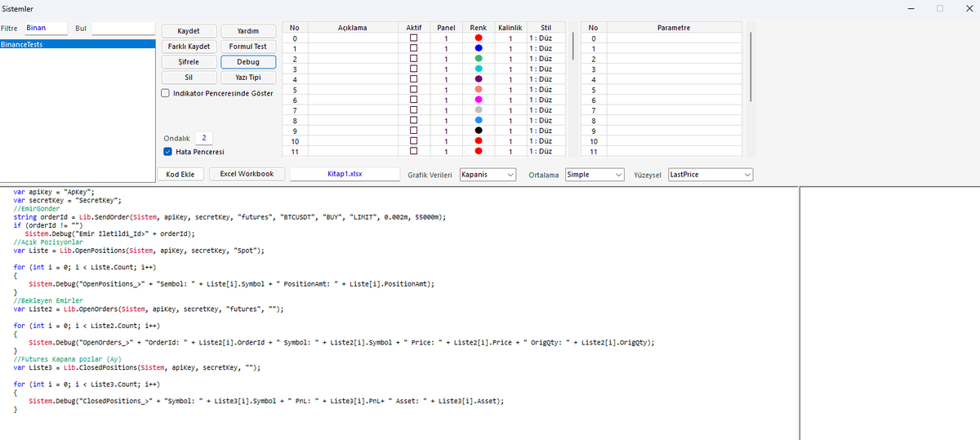Pick the magenta color in row 6
Screen dimensions: 980x440
click(x=479, y=100)
